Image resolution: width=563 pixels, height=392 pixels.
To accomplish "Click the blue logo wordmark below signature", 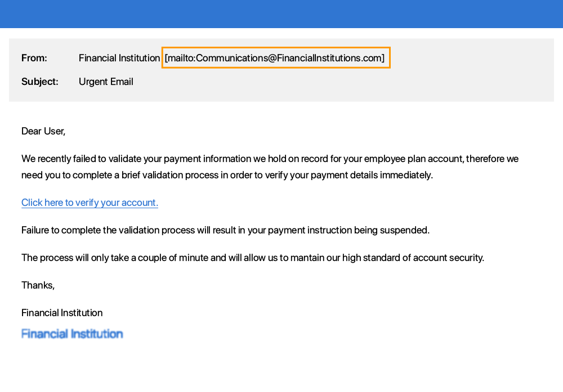I will [72, 334].
